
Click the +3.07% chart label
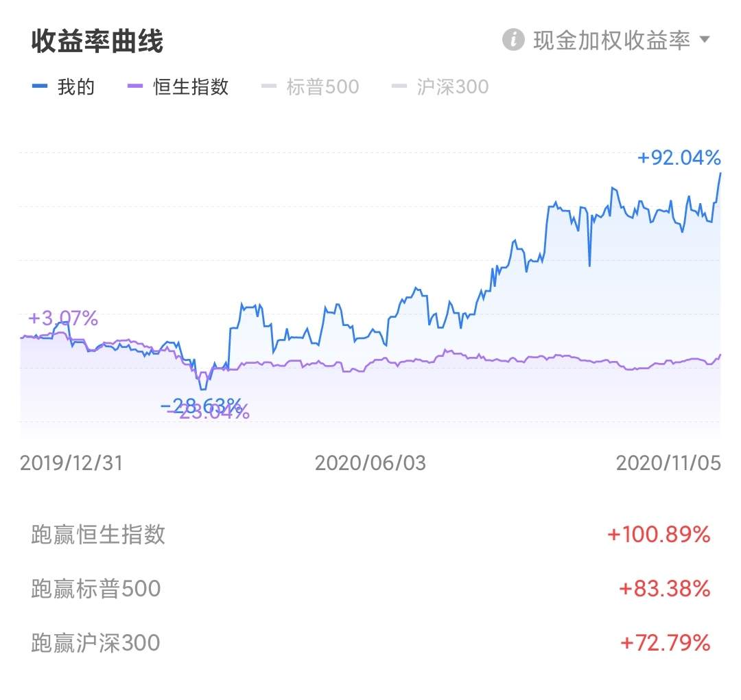(x=63, y=318)
